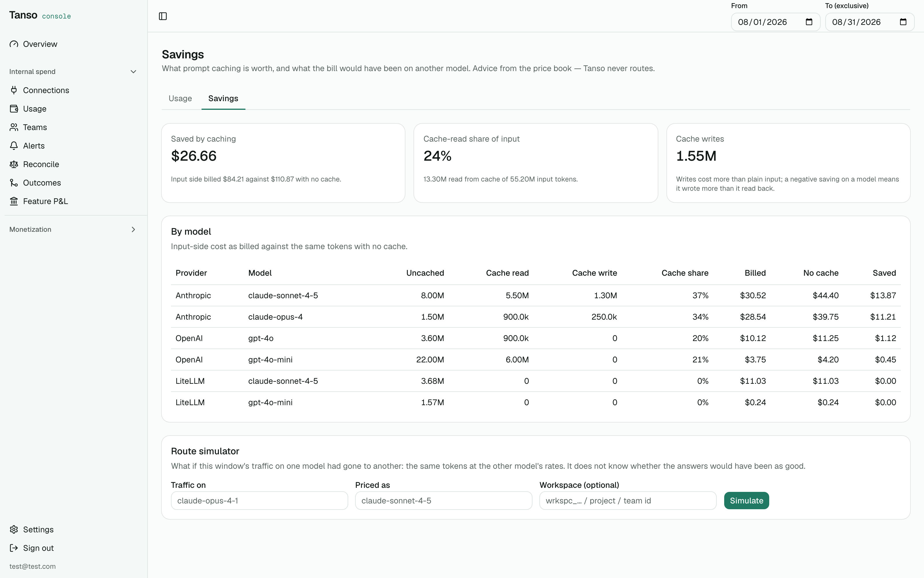Focus the Priced as input field

click(444, 500)
